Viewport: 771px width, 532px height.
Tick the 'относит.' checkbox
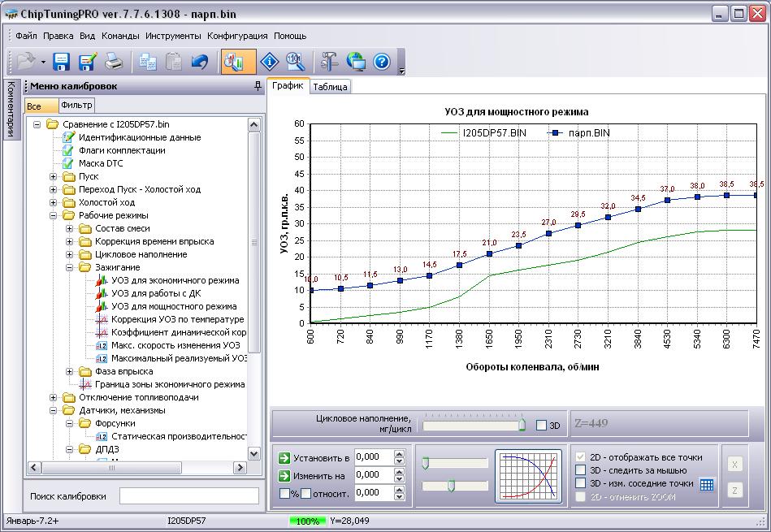point(305,493)
